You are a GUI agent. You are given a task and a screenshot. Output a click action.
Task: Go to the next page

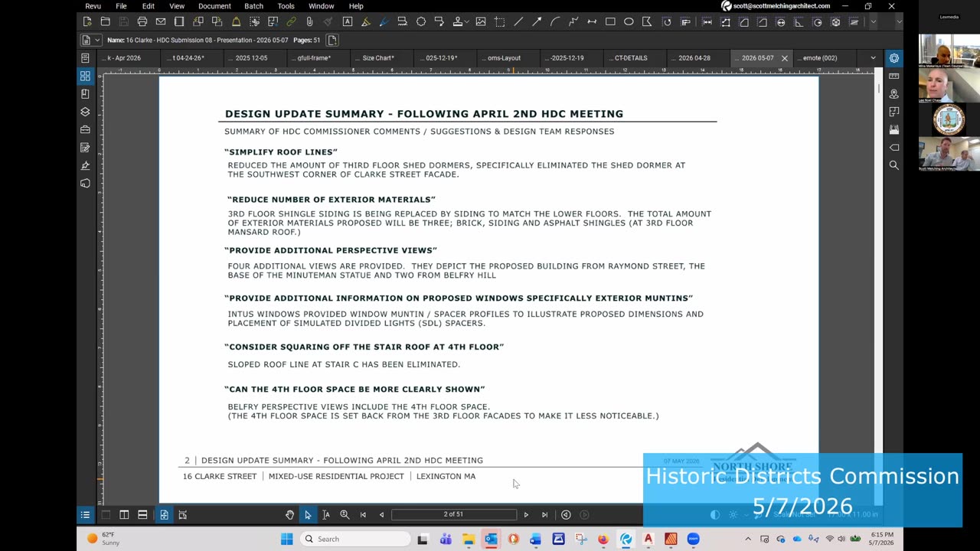pyautogui.click(x=526, y=514)
